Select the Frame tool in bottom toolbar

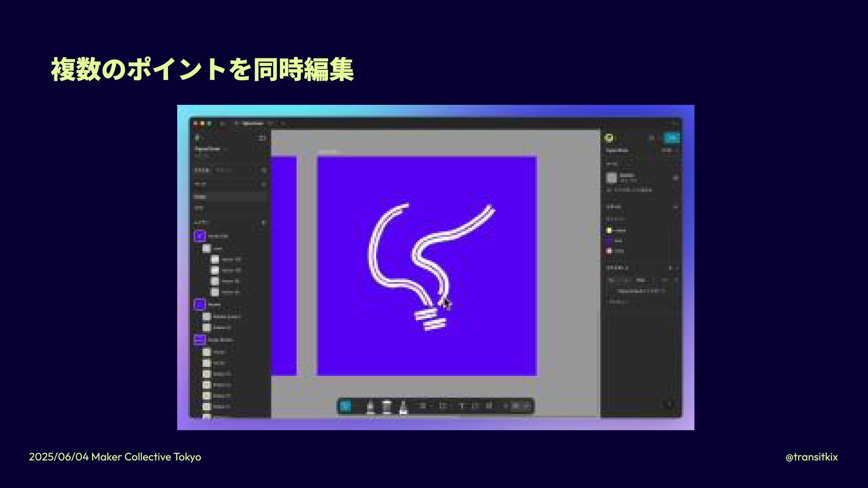click(x=443, y=406)
